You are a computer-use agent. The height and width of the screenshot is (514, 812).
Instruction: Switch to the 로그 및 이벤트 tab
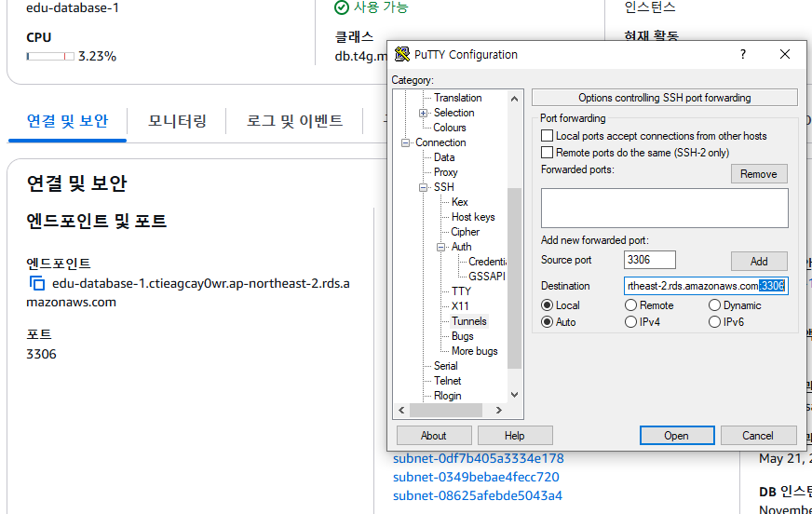point(294,121)
